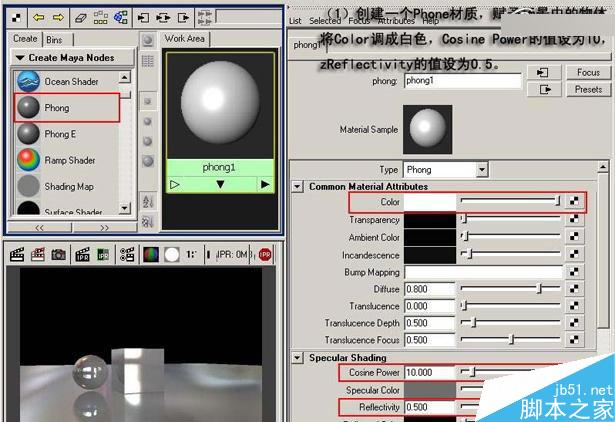Open the Diffuse checker map button
Viewport: 615px width, 422px height.
click(x=574, y=289)
